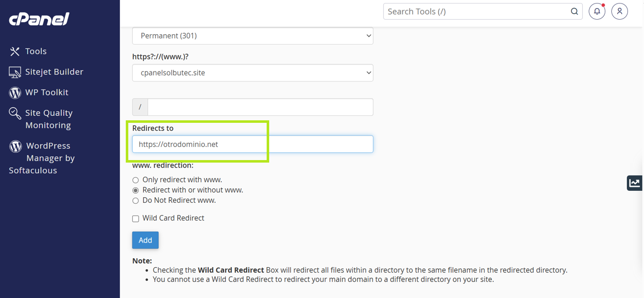Open the Tools wrench icon

pos(15,51)
